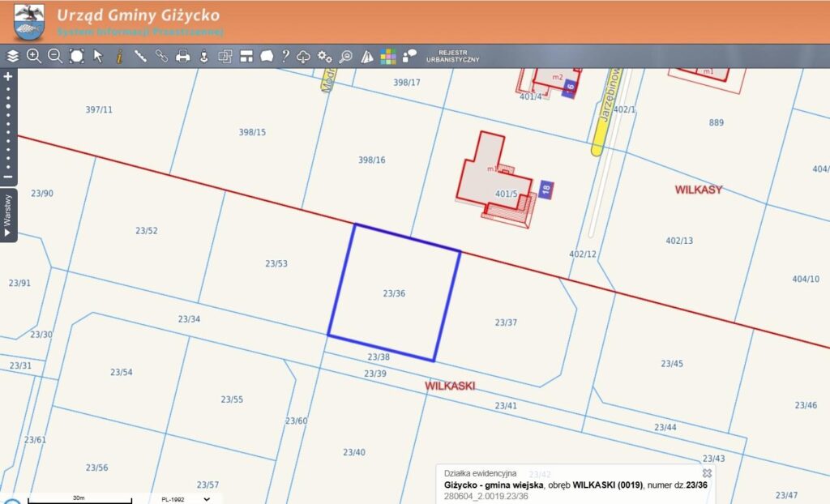Click the blue house number 18 marker

[546, 190]
